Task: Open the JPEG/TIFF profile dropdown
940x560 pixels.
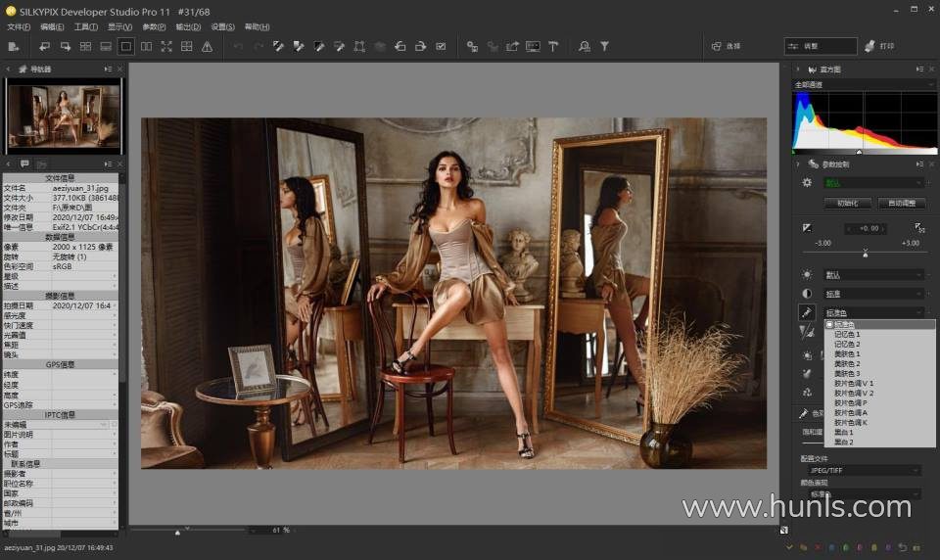Action: (864, 471)
